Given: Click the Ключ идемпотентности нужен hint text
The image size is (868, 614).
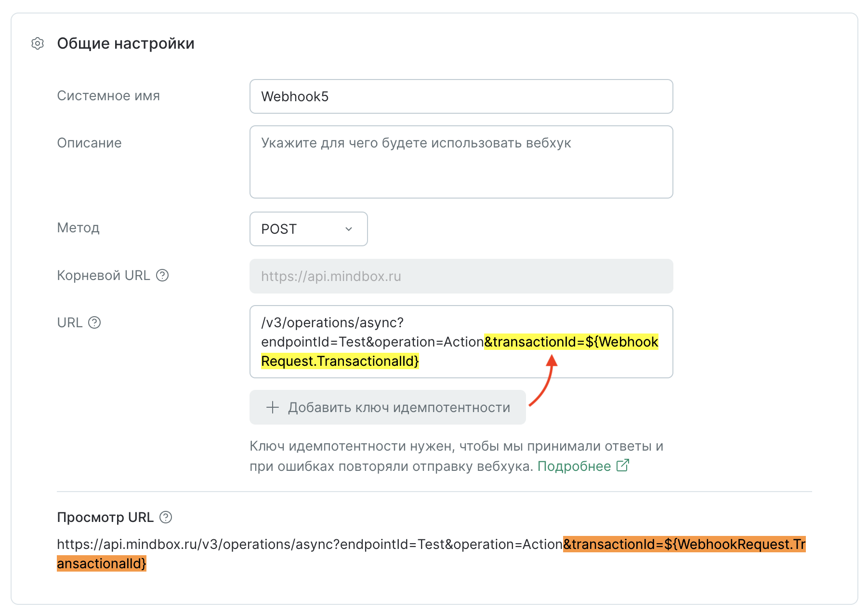Looking at the screenshot, I should 456,456.
